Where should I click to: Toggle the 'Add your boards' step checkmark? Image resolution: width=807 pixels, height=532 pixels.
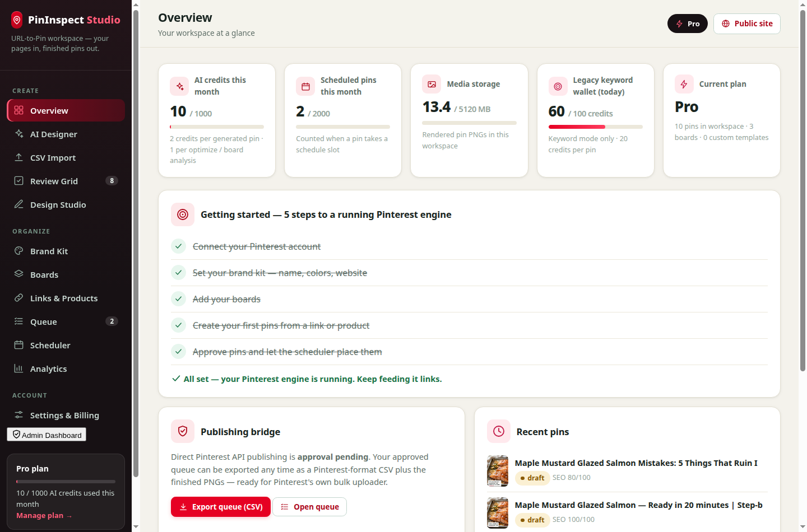pos(178,299)
